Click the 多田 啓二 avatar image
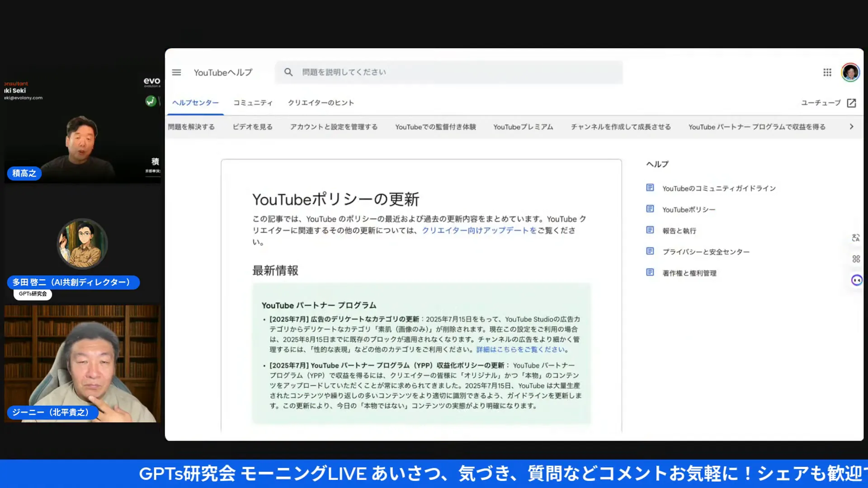 (x=82, y=244)
